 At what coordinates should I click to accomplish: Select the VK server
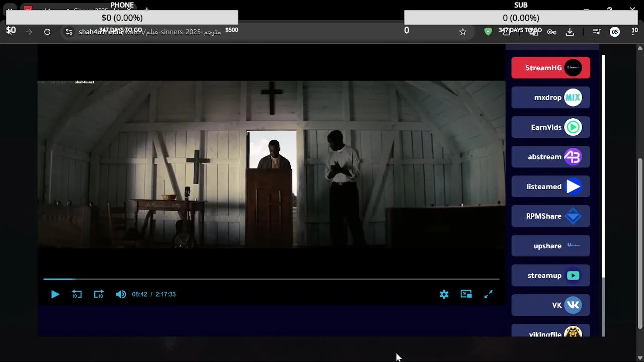[x=550, y=305]
